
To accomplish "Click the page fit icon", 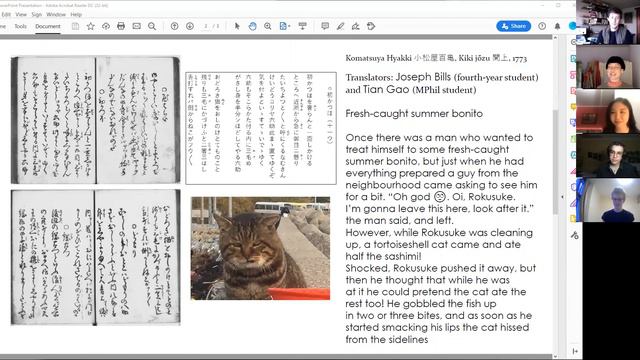I will point(283,26).
